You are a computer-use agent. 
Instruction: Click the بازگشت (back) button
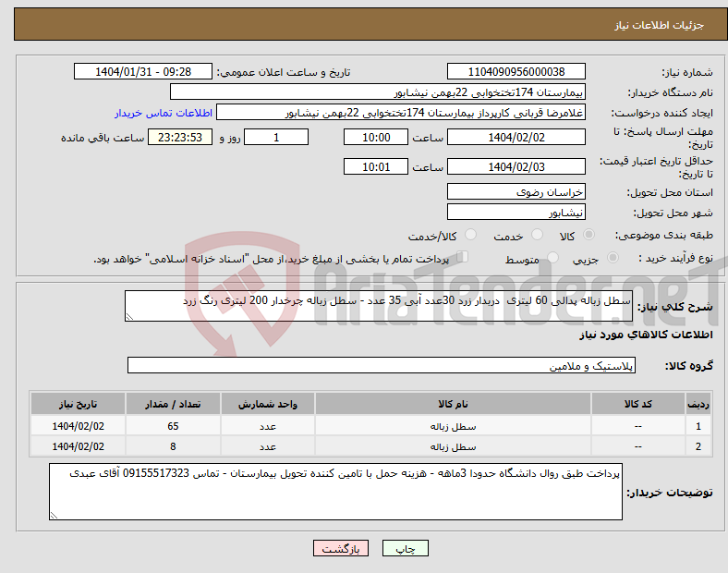[341, 548]
